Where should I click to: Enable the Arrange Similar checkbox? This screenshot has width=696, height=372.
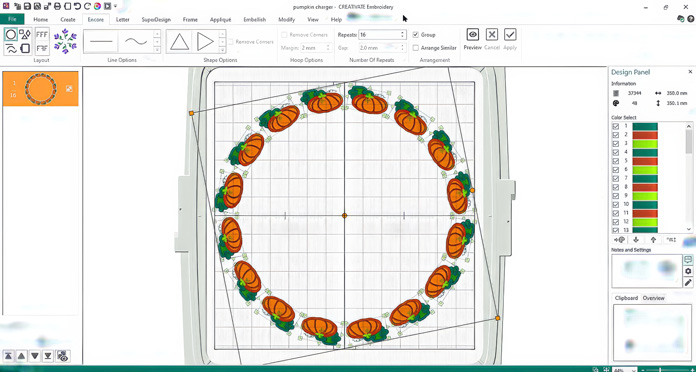415,47
